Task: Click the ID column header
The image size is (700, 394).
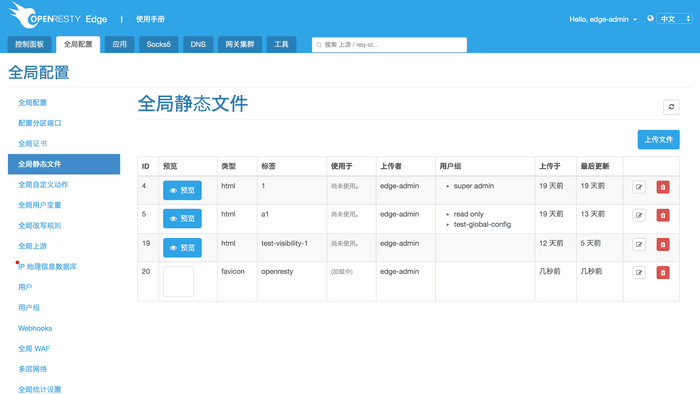Action: 146,166
